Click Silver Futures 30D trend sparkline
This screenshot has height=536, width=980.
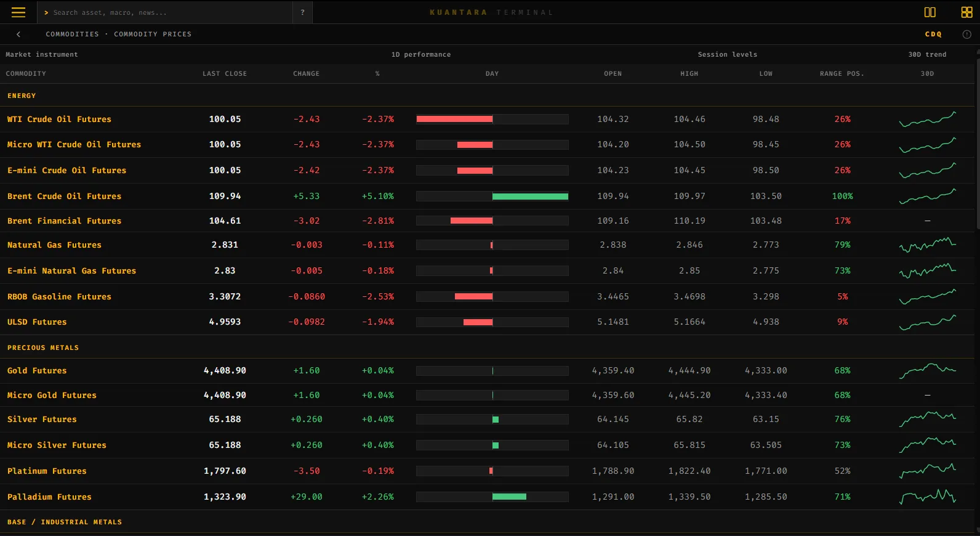point(927,420)
